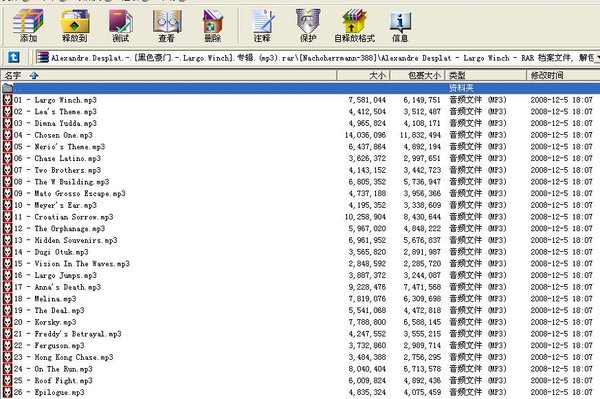Sort by the Size (大小) column header

coord(363,75)
